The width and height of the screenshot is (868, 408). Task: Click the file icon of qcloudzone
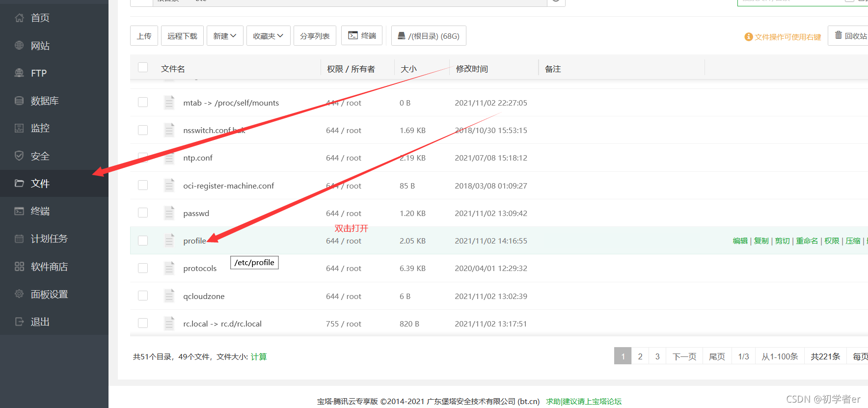coord(169,296)
